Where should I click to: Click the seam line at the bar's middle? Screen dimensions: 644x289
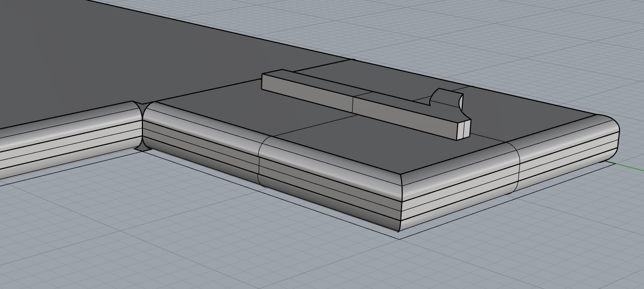coord(354,104)
